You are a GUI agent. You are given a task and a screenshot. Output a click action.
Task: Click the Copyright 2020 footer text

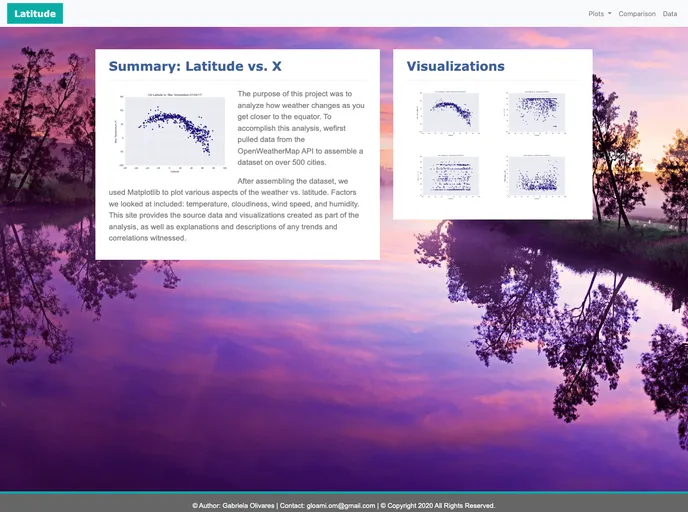(x=440, y=505)
